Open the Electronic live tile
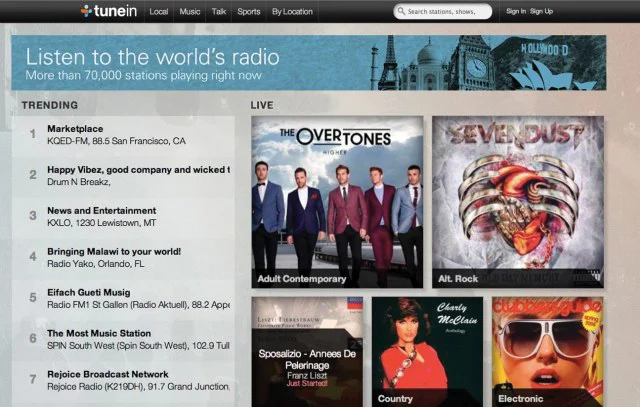 tap(547, 351)
